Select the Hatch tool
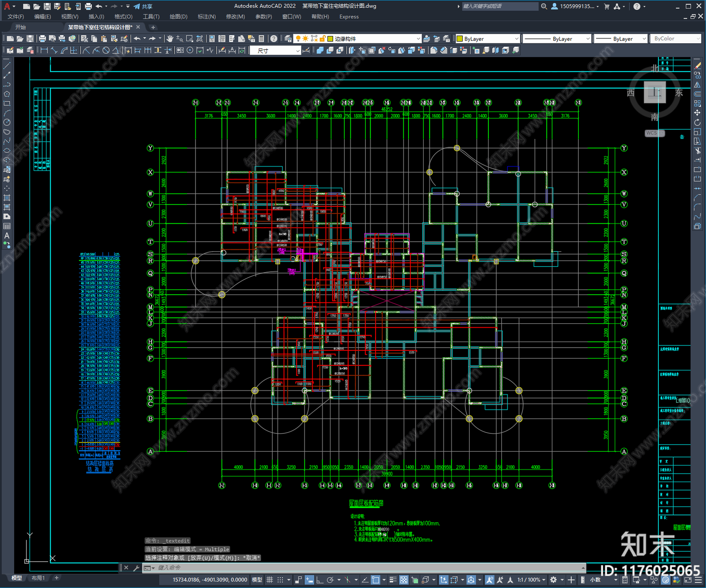Screen dimensions: 706x588 point(7,198)
